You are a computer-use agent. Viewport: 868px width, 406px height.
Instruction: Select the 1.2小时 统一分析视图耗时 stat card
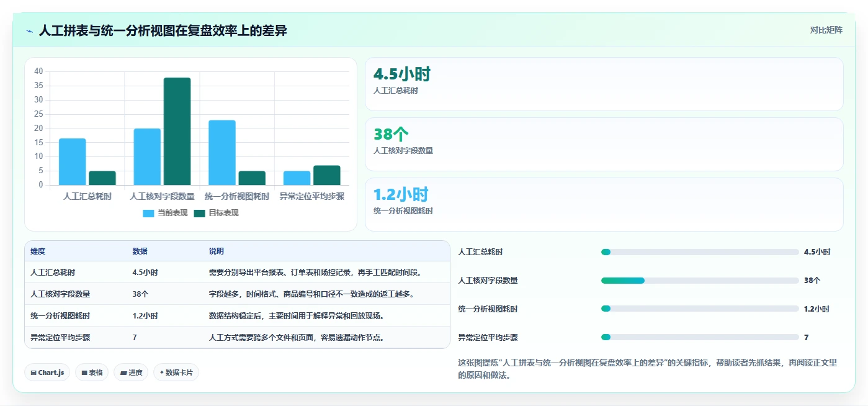(x=604, y=204)
